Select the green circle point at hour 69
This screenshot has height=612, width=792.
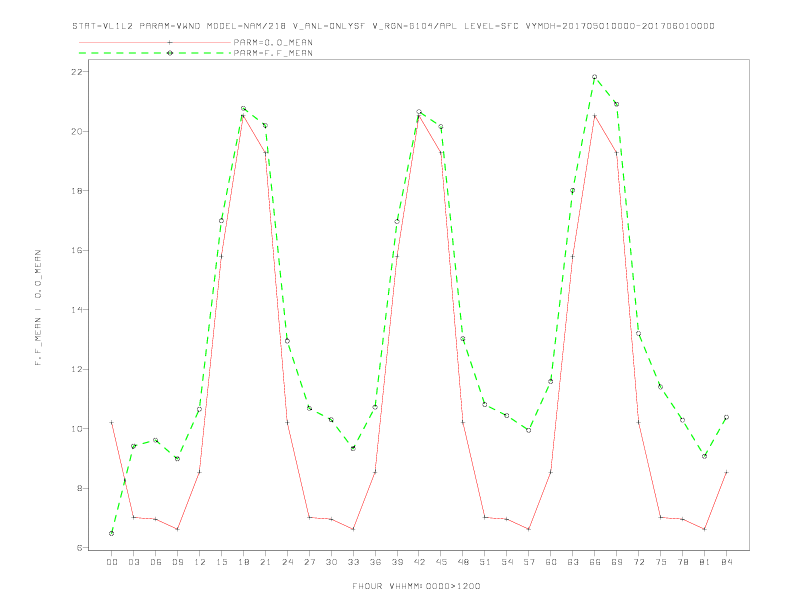coord(617,104)
